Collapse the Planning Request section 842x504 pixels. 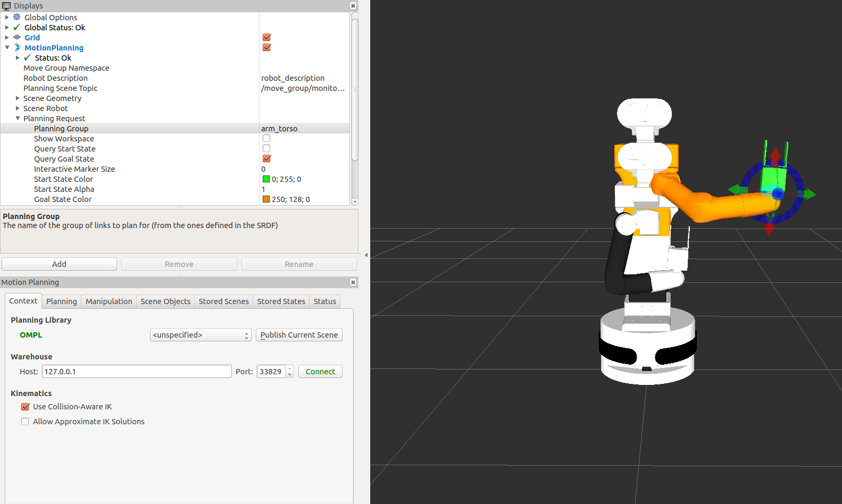[18, 119]
